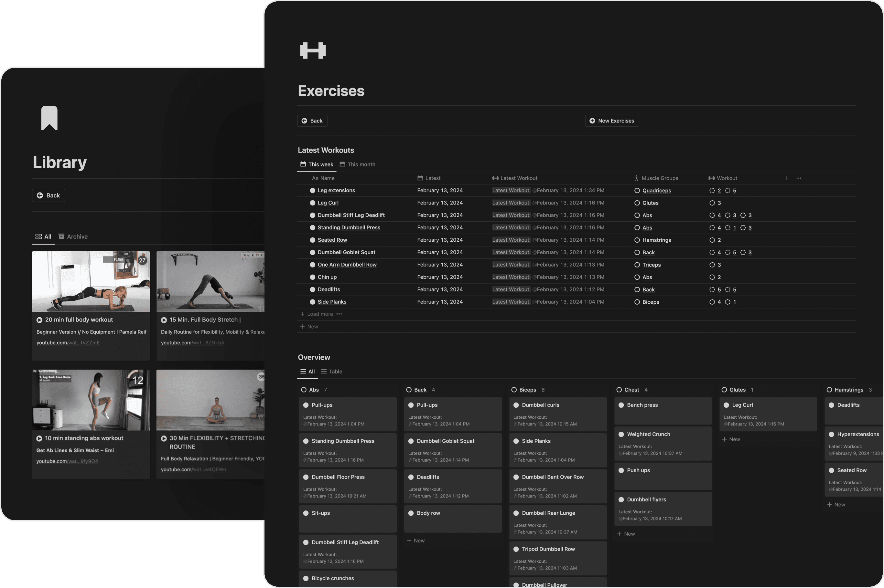Screen dimensions: 884x588
Task: Select the bullet beside the Bench press card
Action: click(622, 405)
